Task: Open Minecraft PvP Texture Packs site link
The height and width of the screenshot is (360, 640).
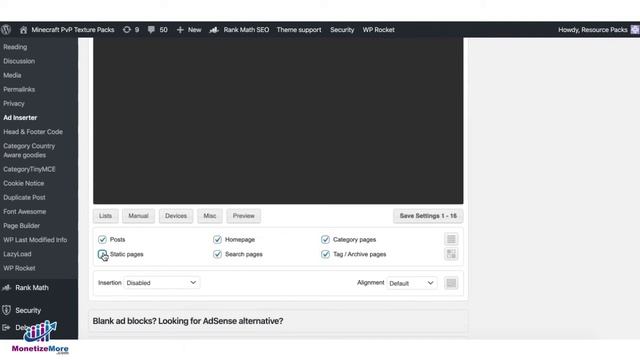Action: 73,30
